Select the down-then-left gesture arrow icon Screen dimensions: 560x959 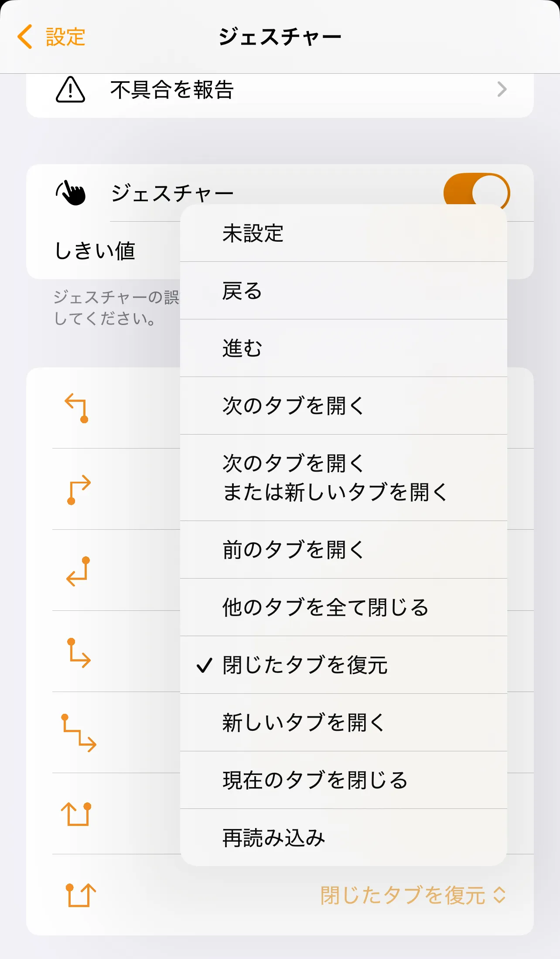(78, 571)
